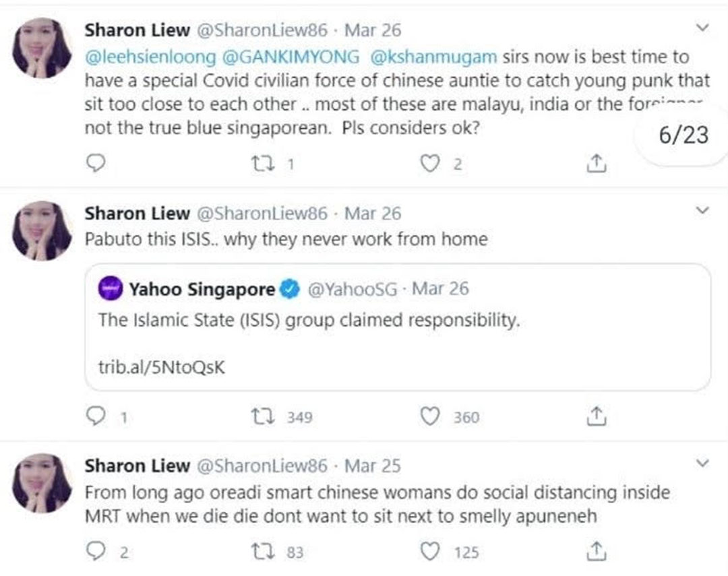Viewport: 728px width, 576px height.
Task: Like the tweet with 125 likes
Action: point(429,552)
